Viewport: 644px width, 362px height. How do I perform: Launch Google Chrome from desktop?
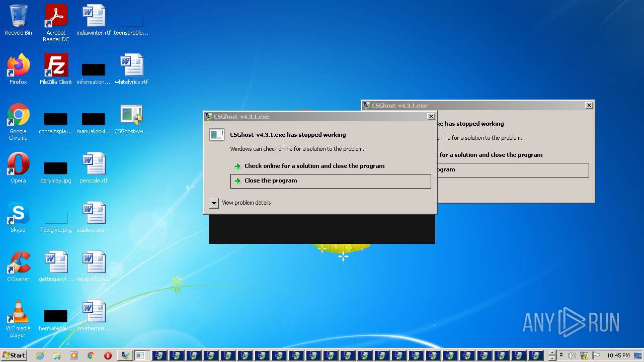18,122
